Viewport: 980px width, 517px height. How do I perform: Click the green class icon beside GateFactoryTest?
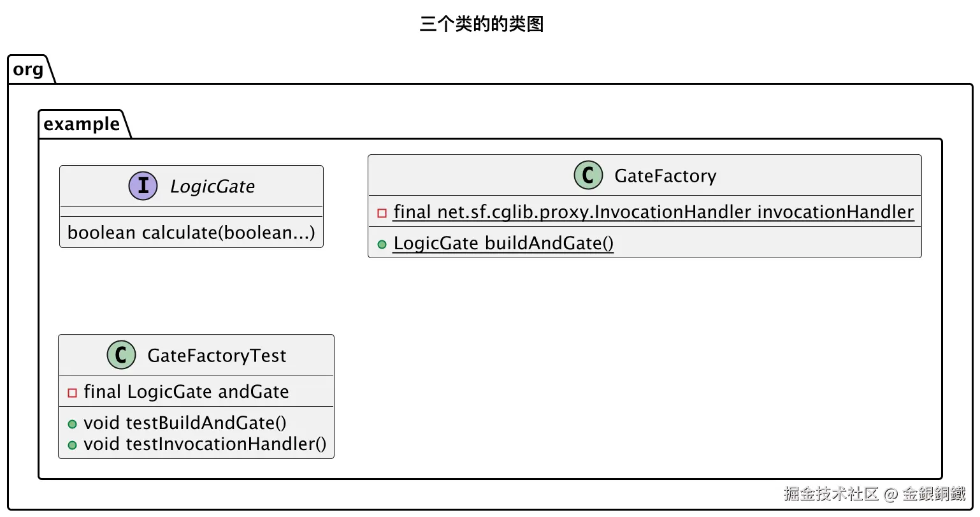[121, 355]
